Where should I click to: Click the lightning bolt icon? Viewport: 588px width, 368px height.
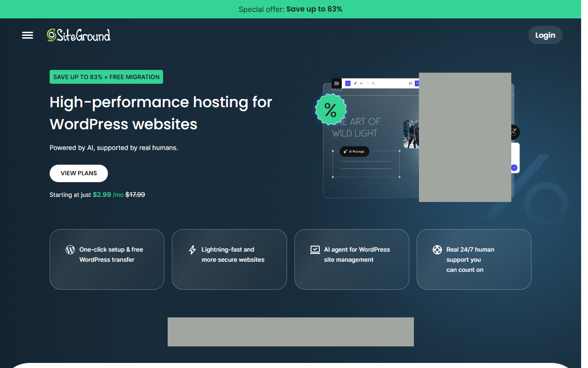(192, 250)
